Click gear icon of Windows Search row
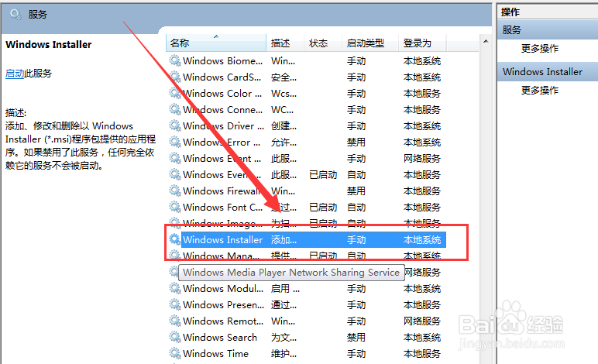 tap(175, 337)
